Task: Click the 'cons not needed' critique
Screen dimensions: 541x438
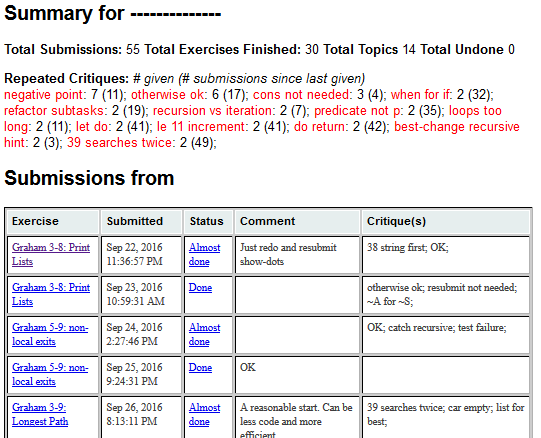Action: (302, 95)
